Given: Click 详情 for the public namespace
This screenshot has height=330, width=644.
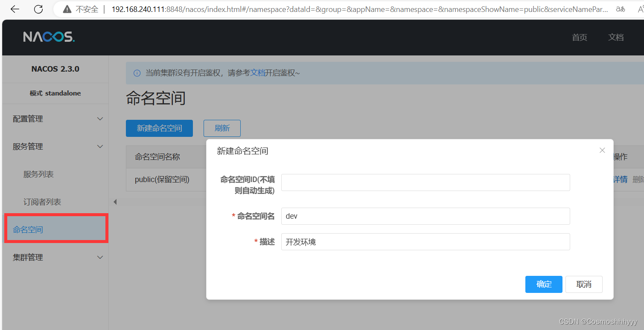Looking at the screenshot, I should click(620, 179).
